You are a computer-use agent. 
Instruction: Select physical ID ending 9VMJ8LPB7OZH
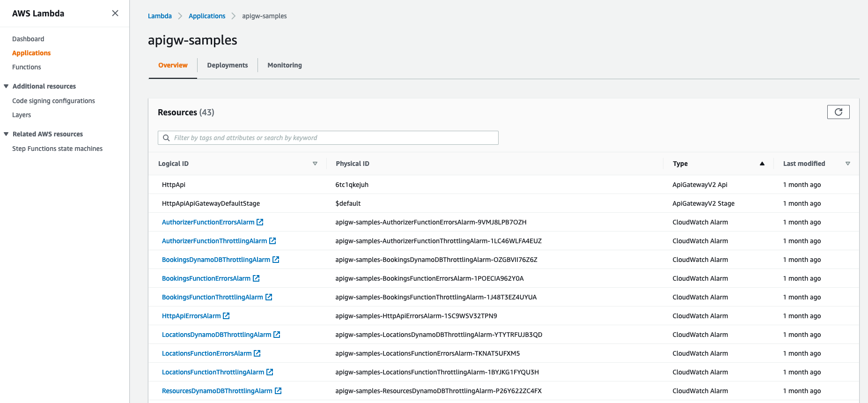click(x=431, y=222)
